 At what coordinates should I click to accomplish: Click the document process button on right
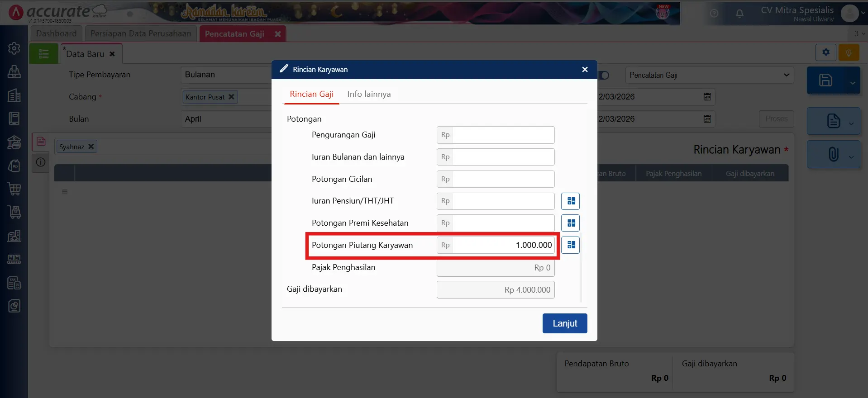click(x=834, y=121)
